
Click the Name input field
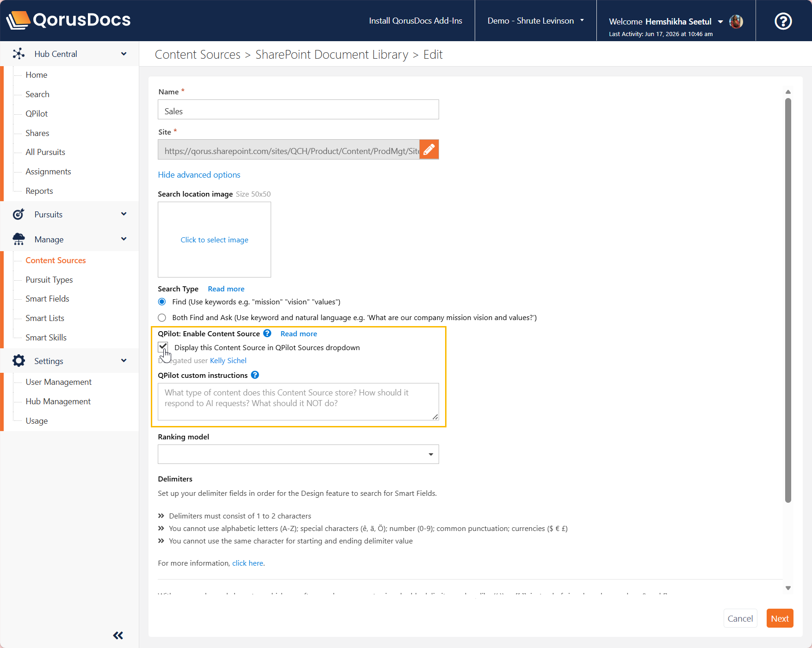[298, 110]
